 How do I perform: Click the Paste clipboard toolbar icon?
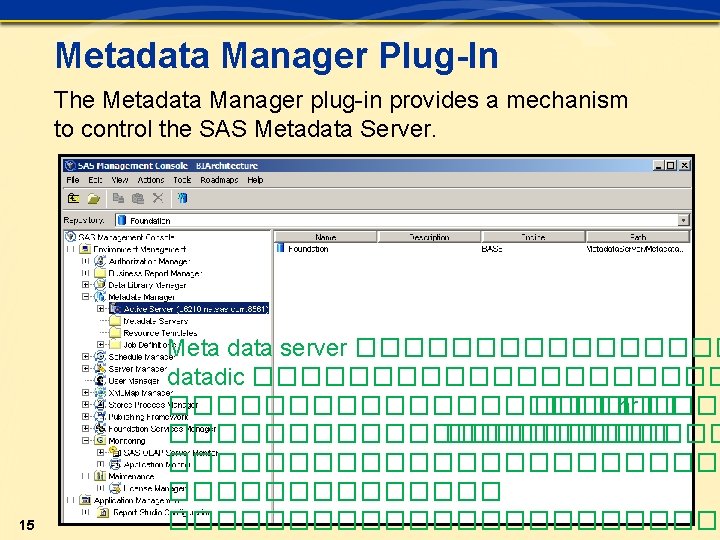pos(138,198)
